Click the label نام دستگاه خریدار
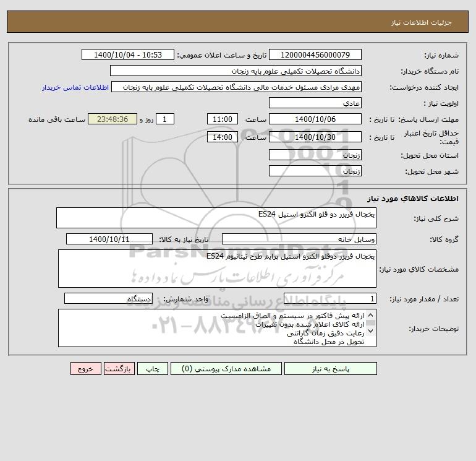476x461 pixels. pos(430,71)
